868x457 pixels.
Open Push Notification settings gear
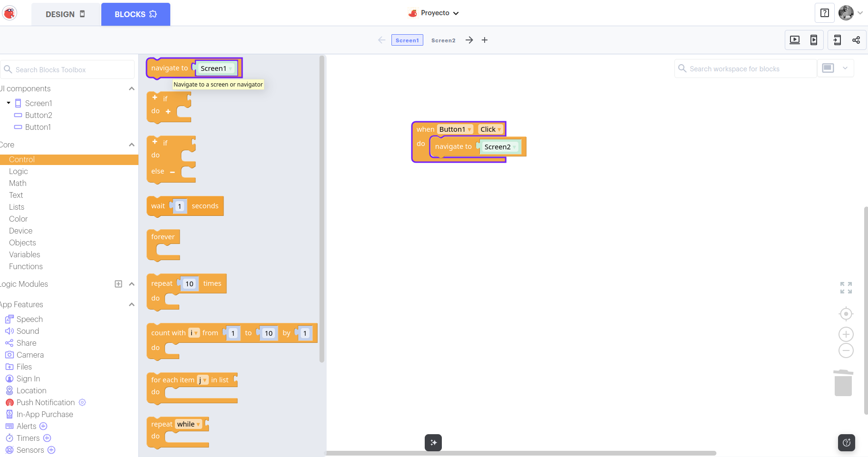click(x=82, y=402)
